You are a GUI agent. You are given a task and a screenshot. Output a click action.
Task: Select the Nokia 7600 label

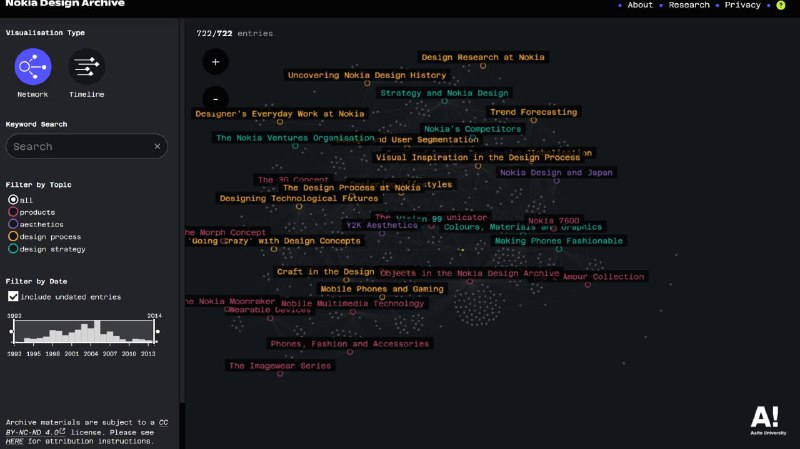click(x=554, y=220)
